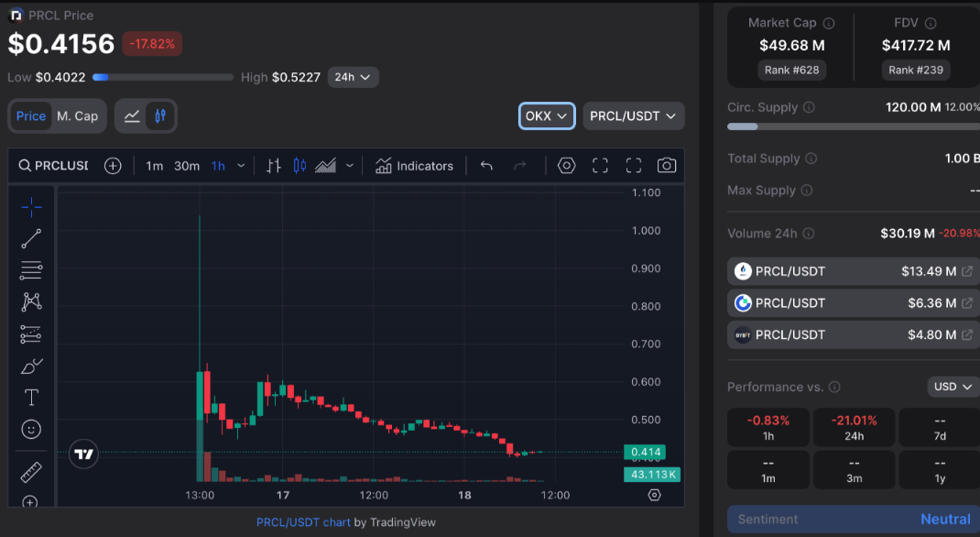Expand more chart style options
The width and height of the screenshot is (980, 537).
coord(349,166)
